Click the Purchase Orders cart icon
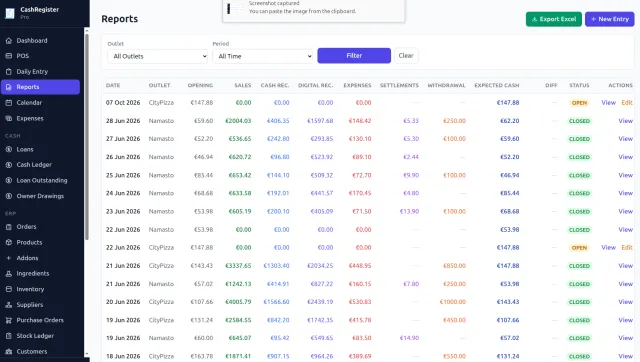The image size is (640, 362). pos(9,320)
